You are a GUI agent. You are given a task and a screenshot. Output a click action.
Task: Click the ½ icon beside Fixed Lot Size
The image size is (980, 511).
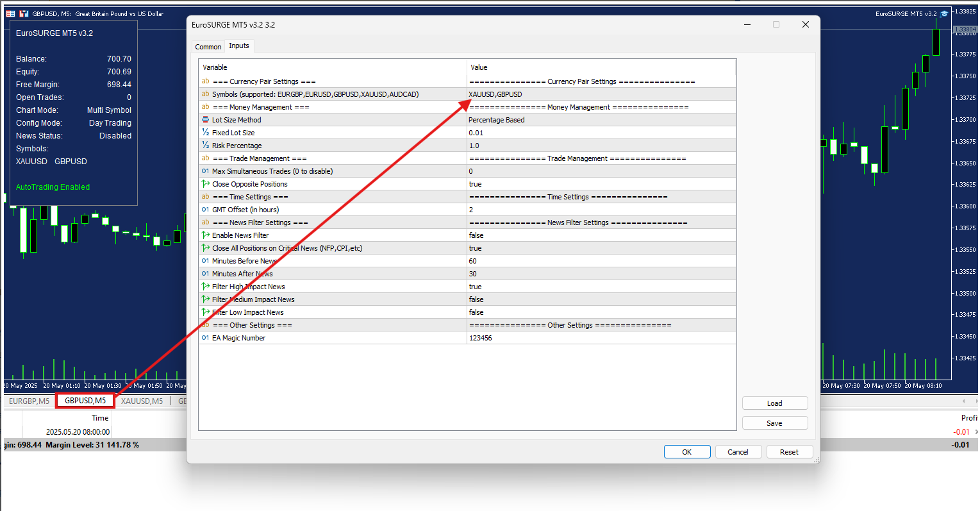click(205, 133)
